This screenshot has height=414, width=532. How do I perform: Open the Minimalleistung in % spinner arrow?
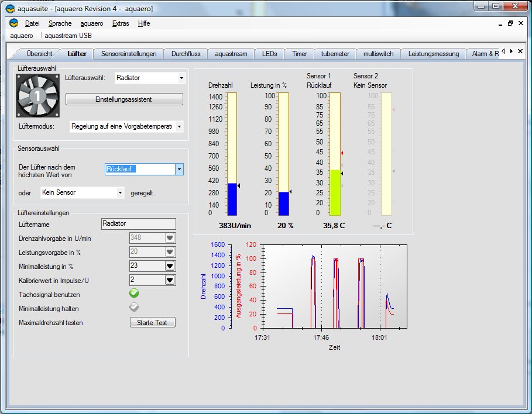coord(170,266)
